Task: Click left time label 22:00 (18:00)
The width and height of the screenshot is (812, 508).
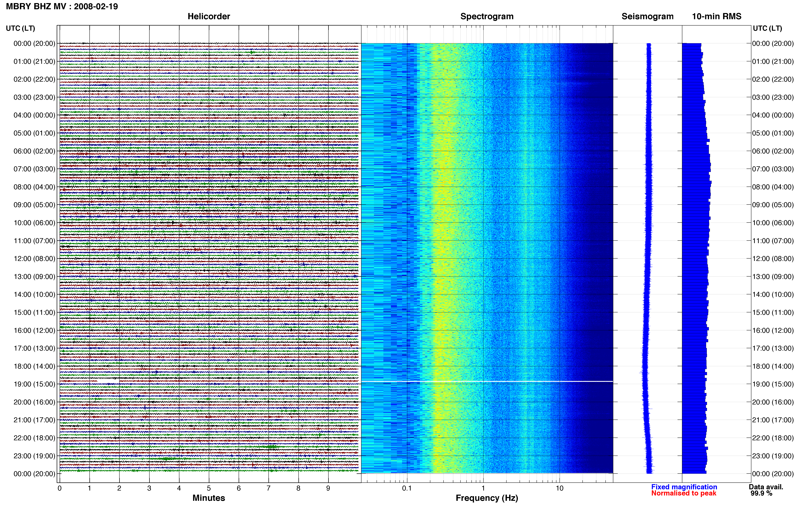Action: click(34, 438)
